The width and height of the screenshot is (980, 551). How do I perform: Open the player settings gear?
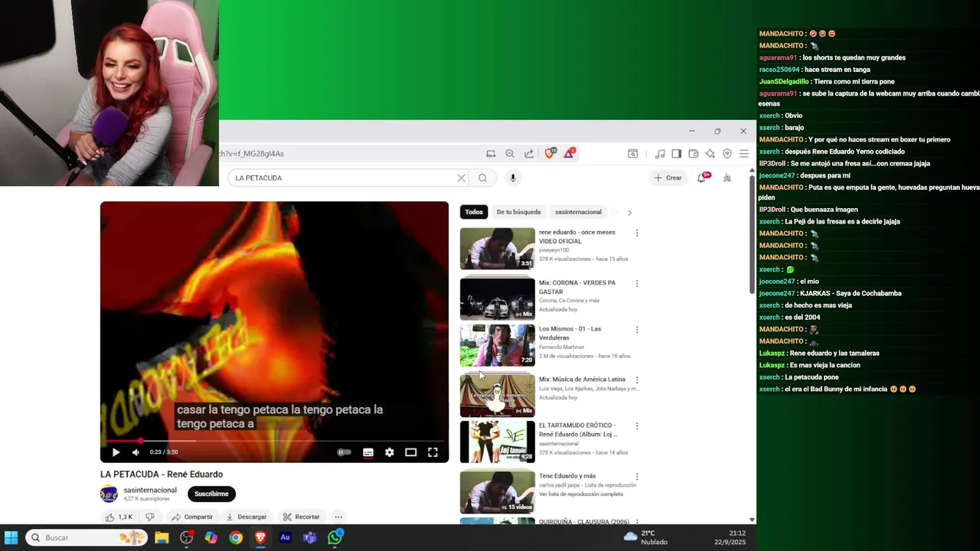point(390,452)
